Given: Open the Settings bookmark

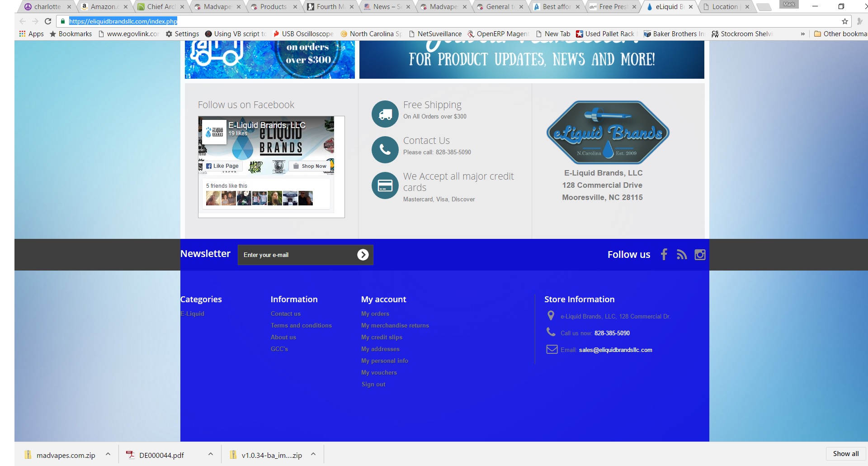Looking at the screenshot, I should click(182, 34).
